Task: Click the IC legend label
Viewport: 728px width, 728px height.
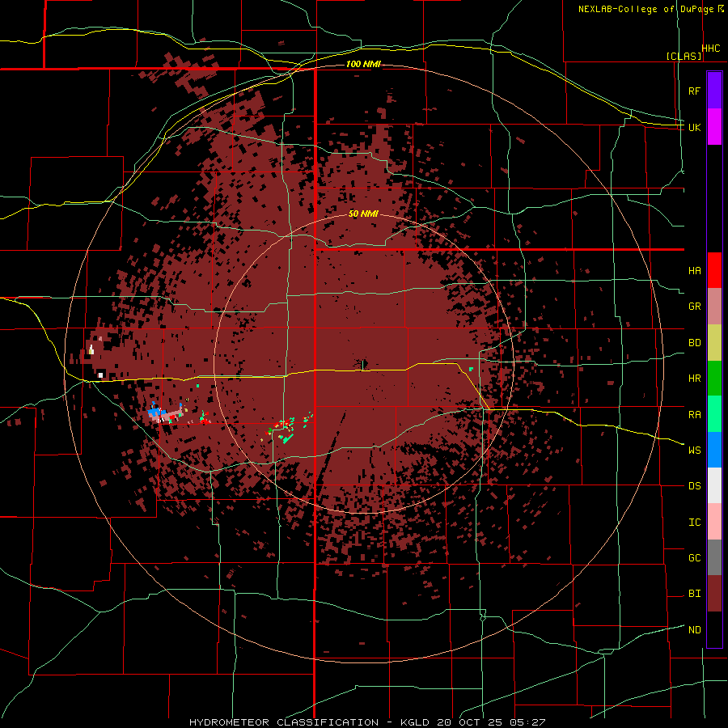Action: pyautogui.click(x=694, y=522)
